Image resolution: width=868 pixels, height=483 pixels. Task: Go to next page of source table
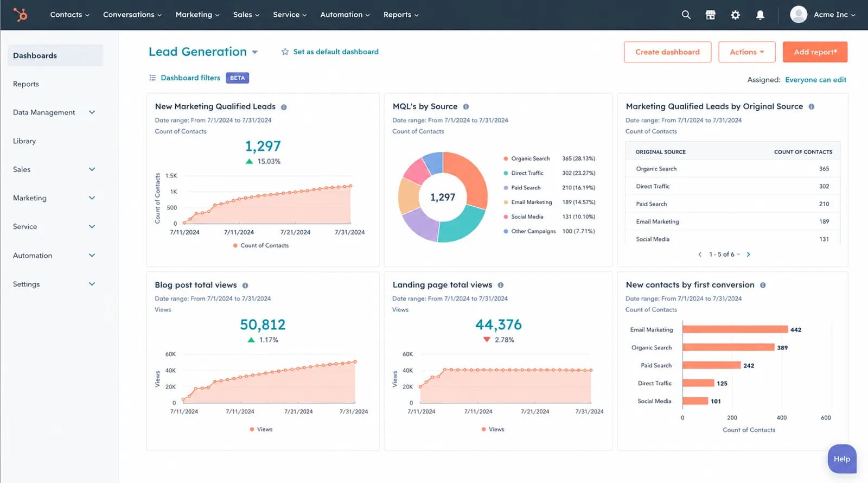pos(748,254)
